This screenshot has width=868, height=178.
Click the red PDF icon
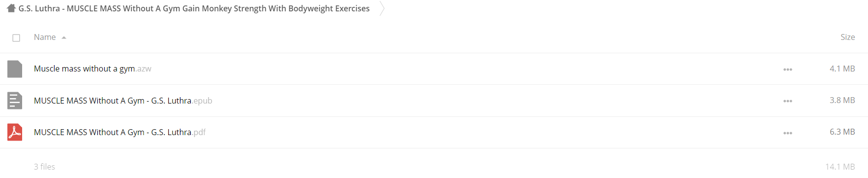tap(15, 132)
